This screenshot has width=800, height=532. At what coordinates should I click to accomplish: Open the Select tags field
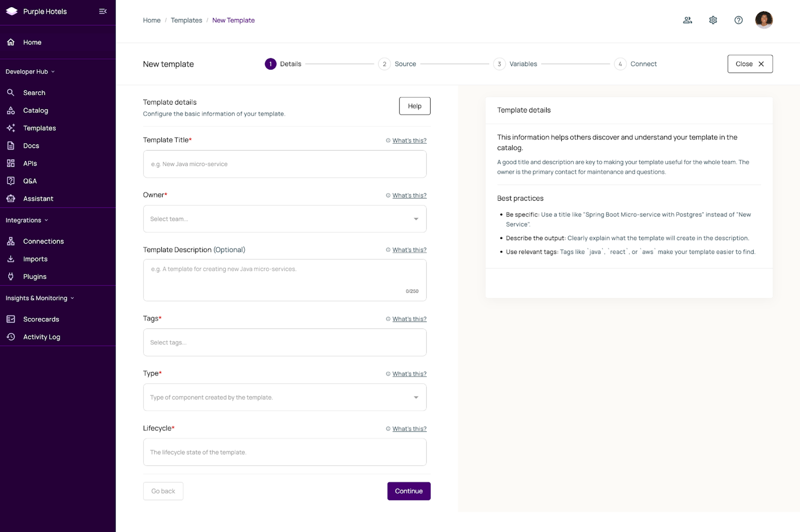pos(285,343)
